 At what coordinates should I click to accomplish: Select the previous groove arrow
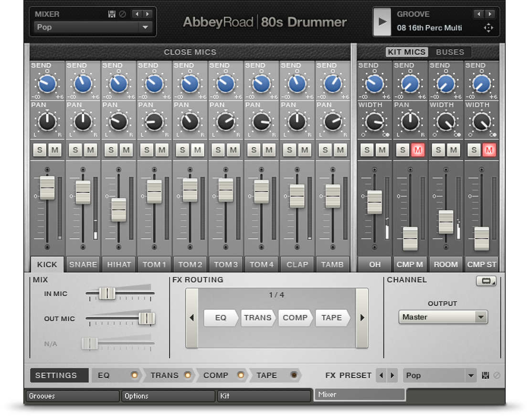pyautogui.click(x=478, y=14)
